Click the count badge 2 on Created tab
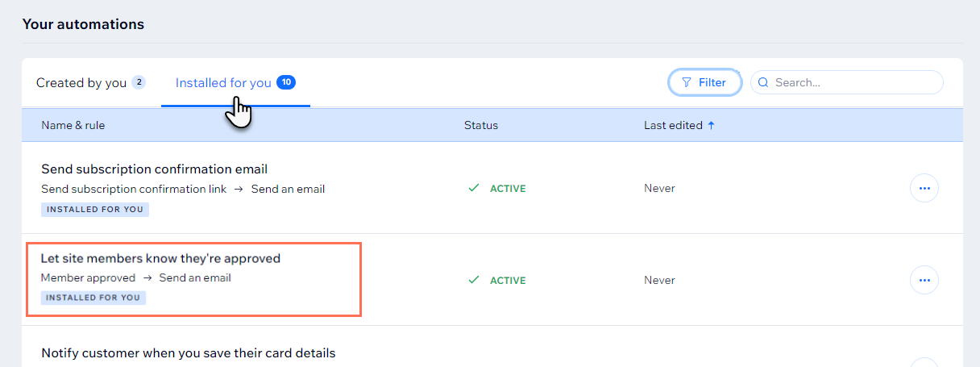 (x=139, y=82)
